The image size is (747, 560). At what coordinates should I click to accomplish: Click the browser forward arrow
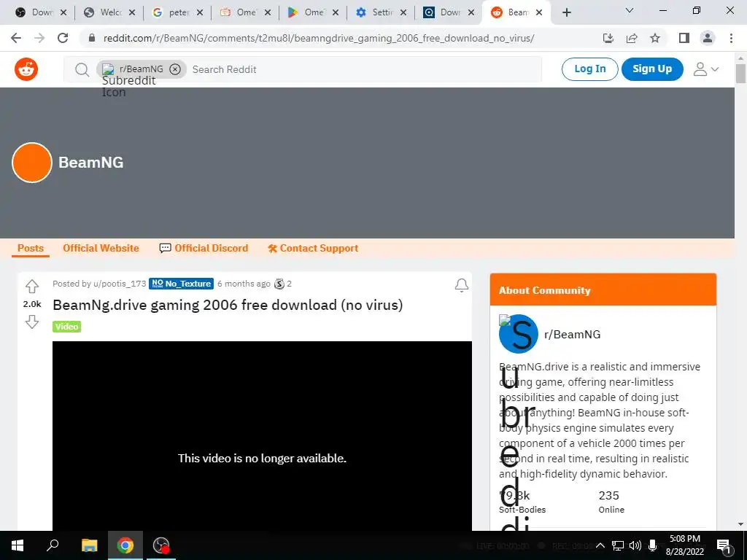[39, 38]
